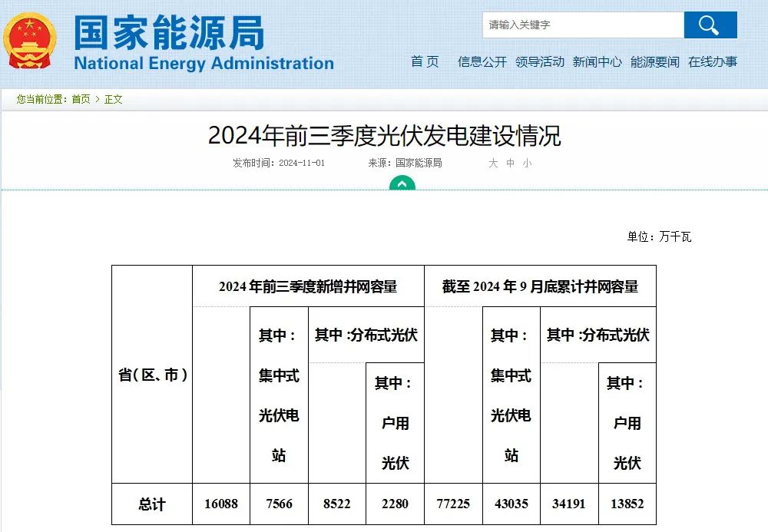The width and height of the screenshot is (768, 532).
Task: Click the article title about 光伏发电建设情况
Action: [384, 136]
